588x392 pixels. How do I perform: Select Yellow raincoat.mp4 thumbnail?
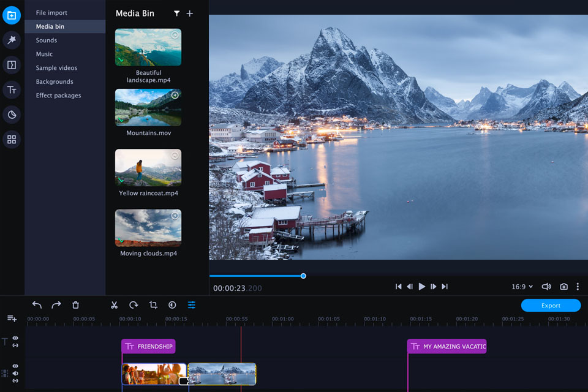[148, 168]
